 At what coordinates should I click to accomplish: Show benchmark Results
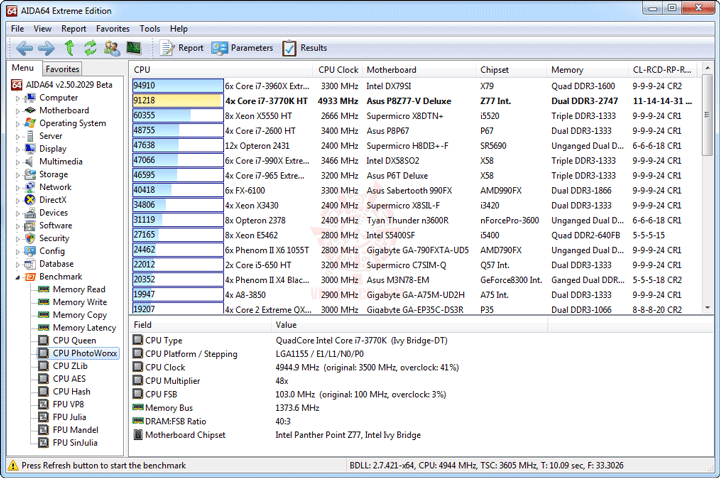click(304, 48)
